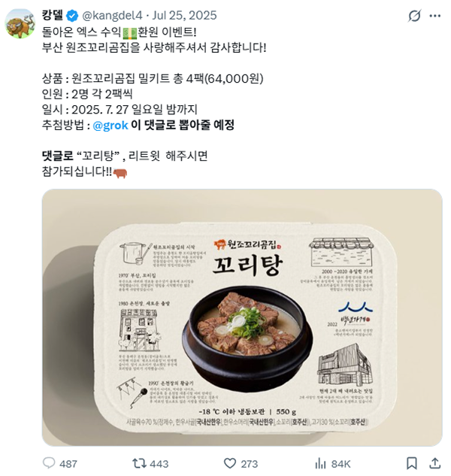Open the share upload icon
The image size is (451, 476).
[x=434, y=463]
